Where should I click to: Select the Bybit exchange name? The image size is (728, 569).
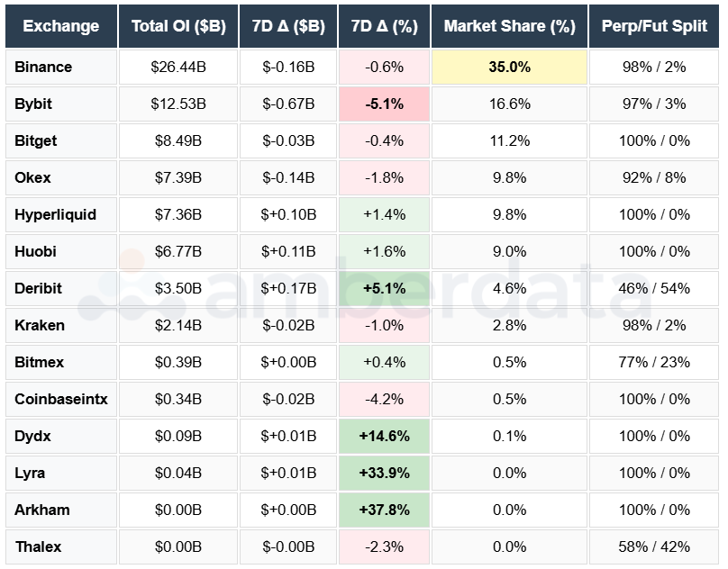point(33,104)
